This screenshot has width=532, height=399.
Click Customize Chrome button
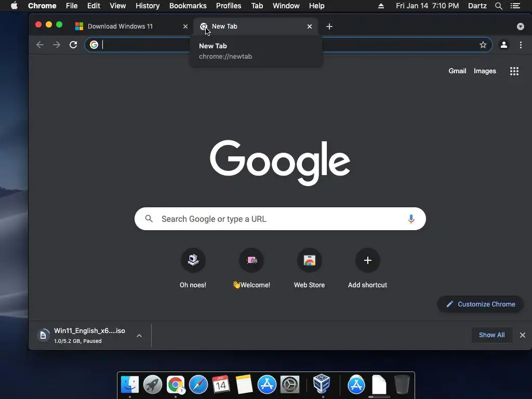(480, 304)
